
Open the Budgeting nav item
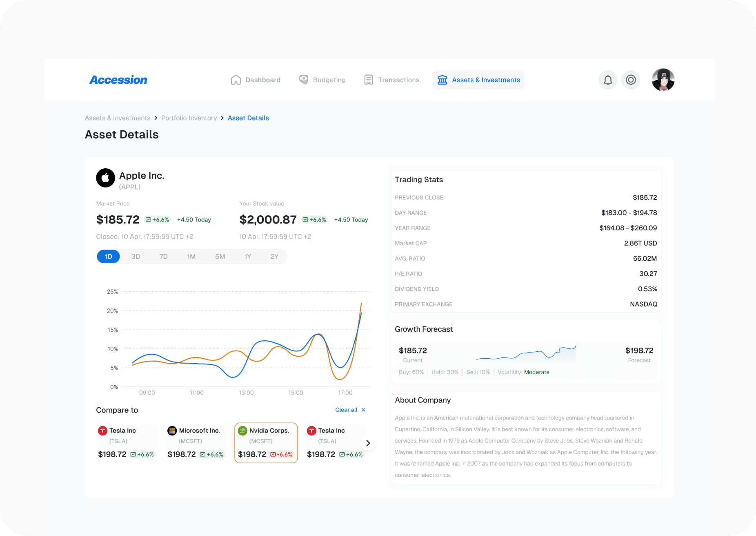click(x=322, y=80)
